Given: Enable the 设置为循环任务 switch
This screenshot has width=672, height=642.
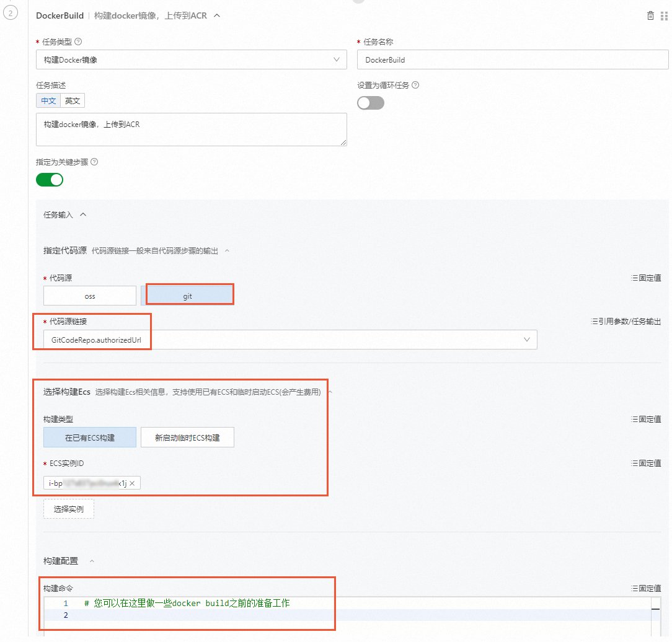Looking at the screenshot, I should pos(371,103).
